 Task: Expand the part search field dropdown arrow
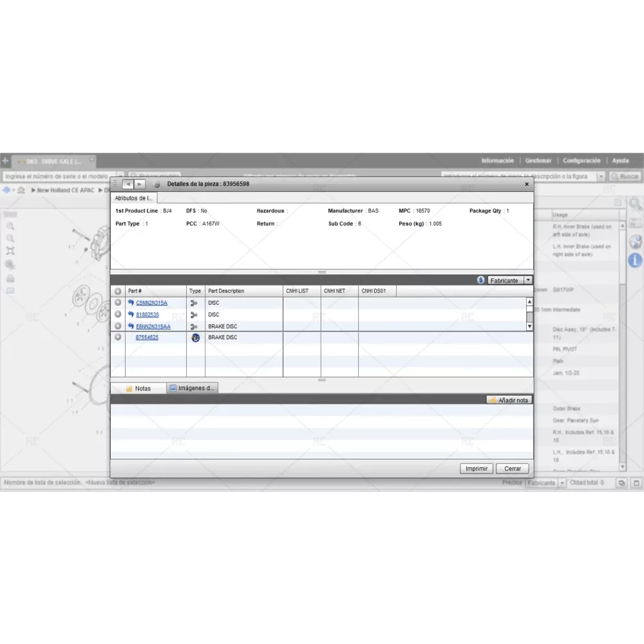pos(601,176)
